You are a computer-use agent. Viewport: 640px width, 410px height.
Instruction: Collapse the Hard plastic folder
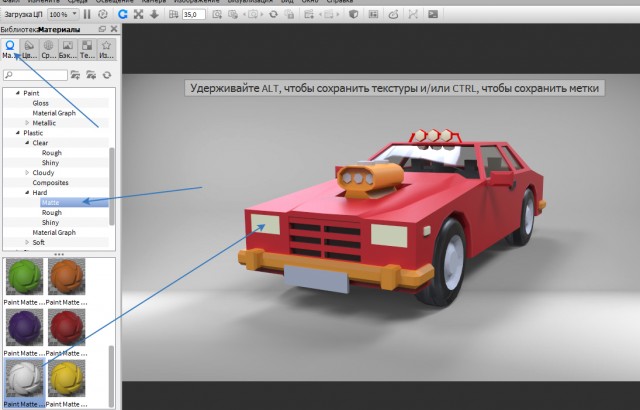tap(28, 193)
